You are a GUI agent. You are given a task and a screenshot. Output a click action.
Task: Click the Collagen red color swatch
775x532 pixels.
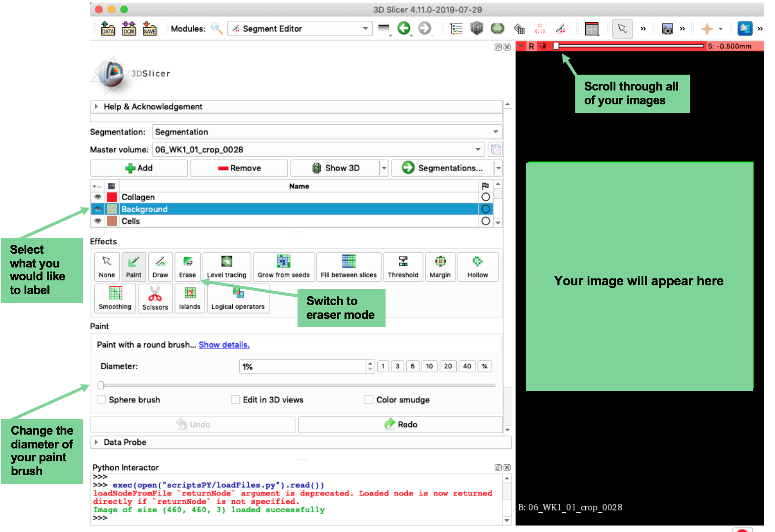coord(112,197)
